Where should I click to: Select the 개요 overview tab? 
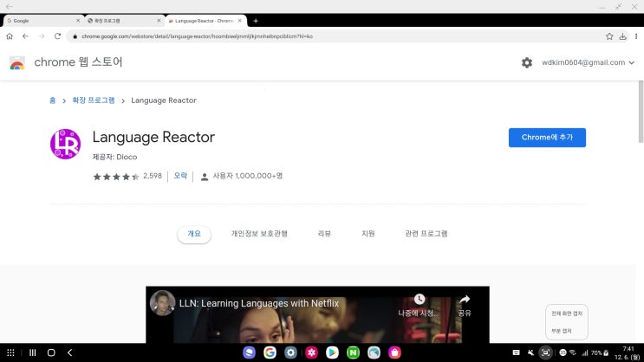click(x=194, y=234)
